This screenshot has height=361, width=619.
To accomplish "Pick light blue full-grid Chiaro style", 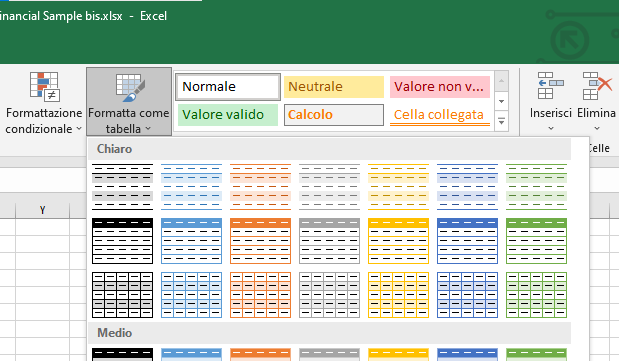I will (x=191, y=295).
